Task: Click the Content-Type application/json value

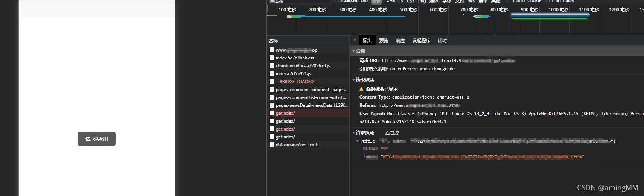Action: pos(431,97)
